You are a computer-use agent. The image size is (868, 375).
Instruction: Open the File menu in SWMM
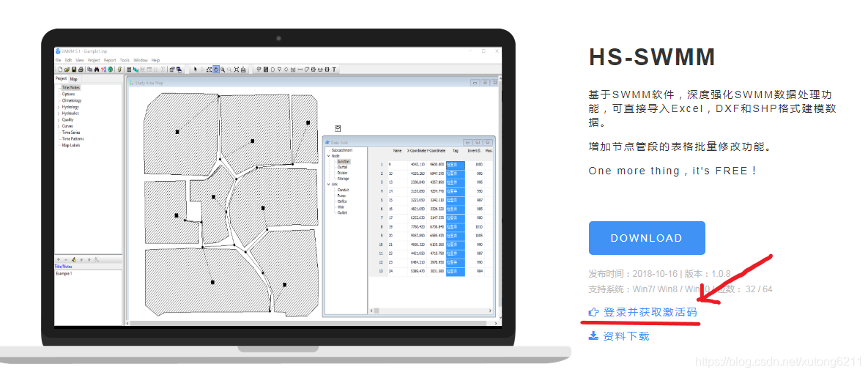tap(58, 60)
